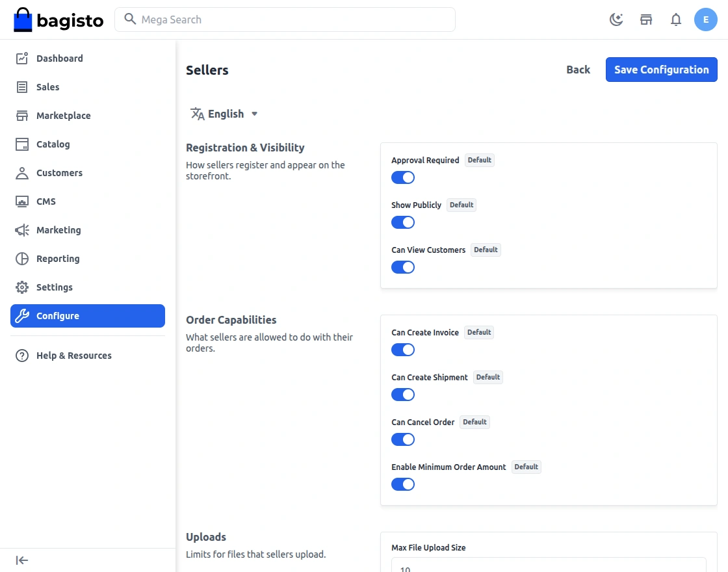Toggle Can Create Invoice switch
This screenshot has width=728, height=572.
[x=402, y=350]
